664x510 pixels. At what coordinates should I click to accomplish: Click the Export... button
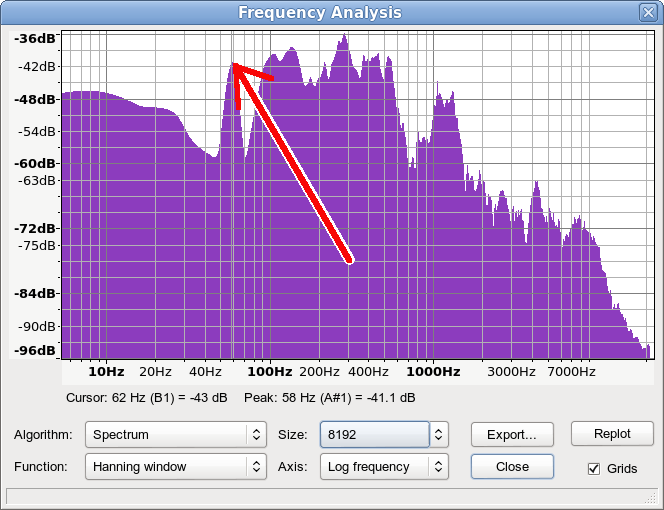(x=512, y=435)
